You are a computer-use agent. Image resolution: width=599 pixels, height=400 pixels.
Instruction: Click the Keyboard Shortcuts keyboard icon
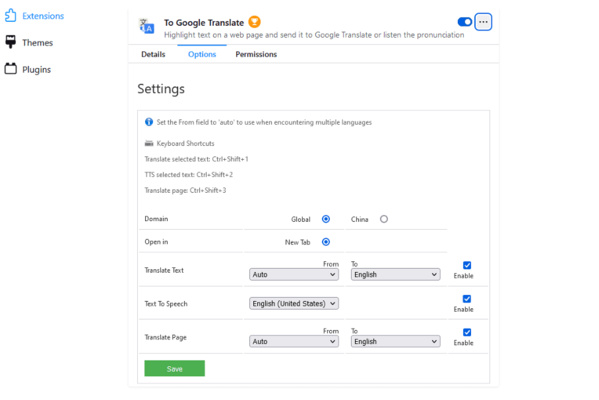[x=149, y=143]
